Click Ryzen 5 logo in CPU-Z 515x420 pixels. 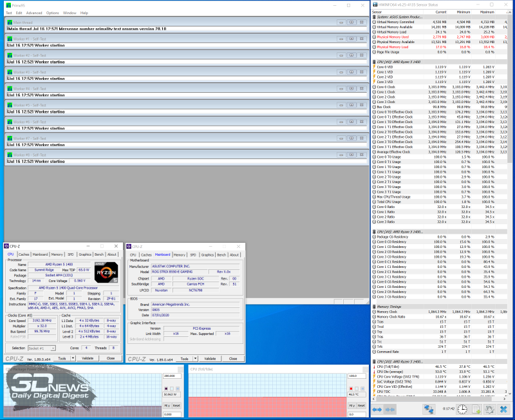[x=106, y=272]
